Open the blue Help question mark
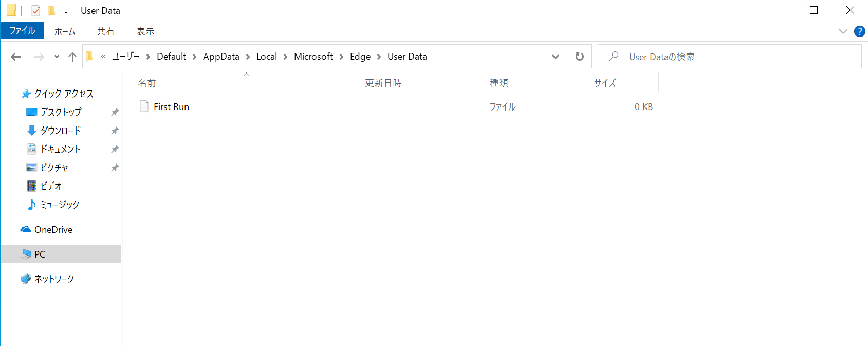Viewport: 868px width, 346px height. tap(859, 31)
